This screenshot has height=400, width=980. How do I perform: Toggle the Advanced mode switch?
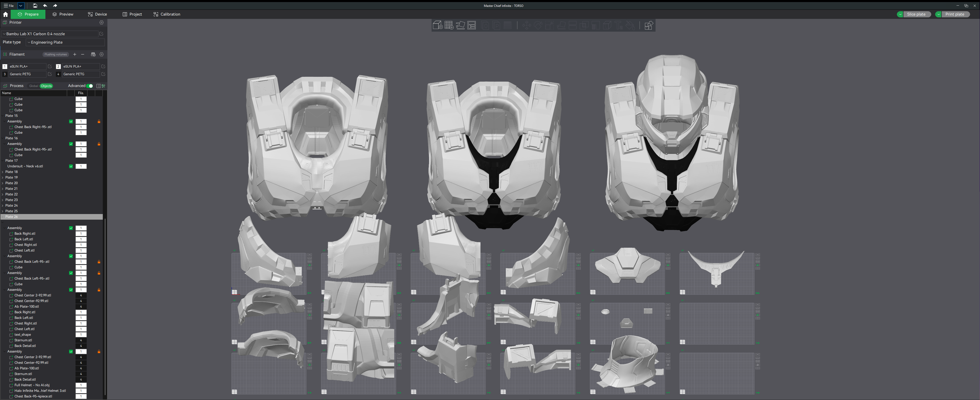coord(90,86)
